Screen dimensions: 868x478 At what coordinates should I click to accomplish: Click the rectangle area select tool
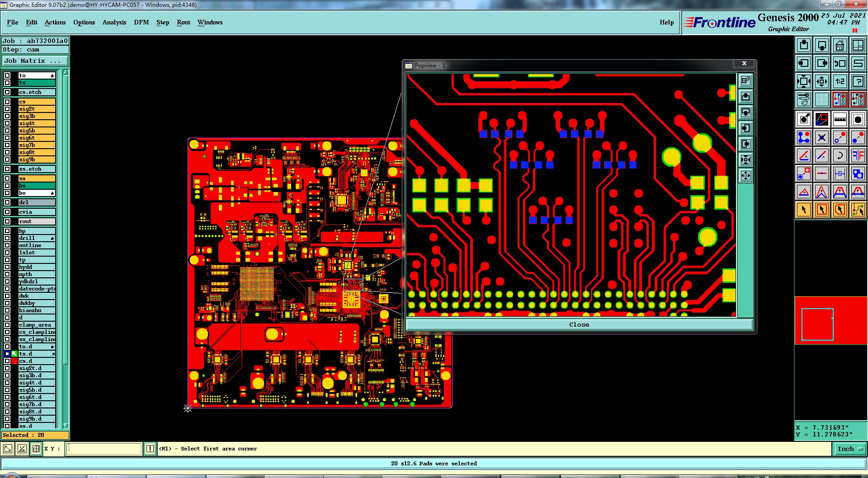822,210
